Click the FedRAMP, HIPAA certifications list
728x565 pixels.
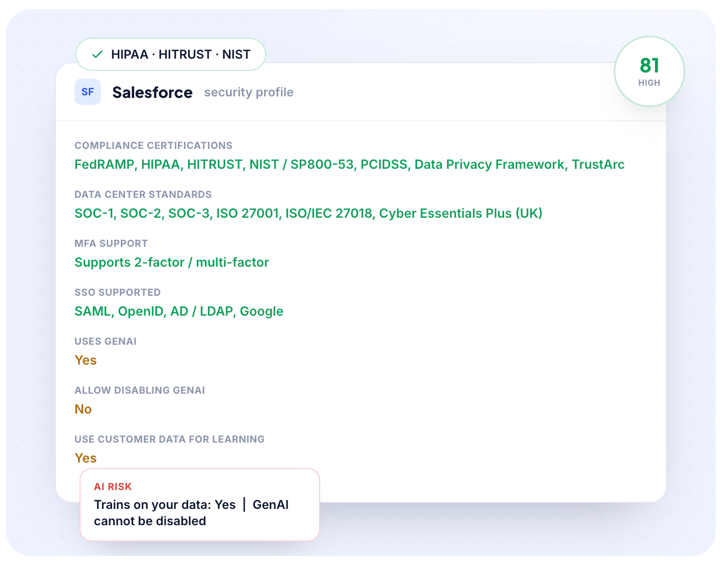pos(349,164)
